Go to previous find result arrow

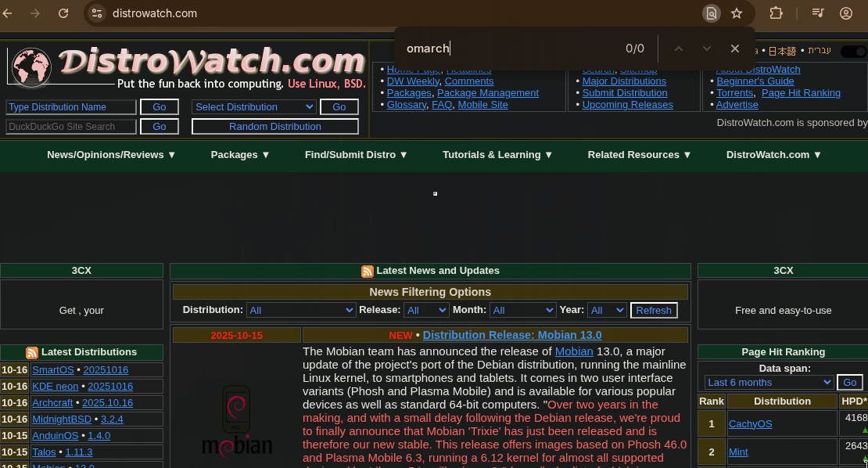(679, 49)
